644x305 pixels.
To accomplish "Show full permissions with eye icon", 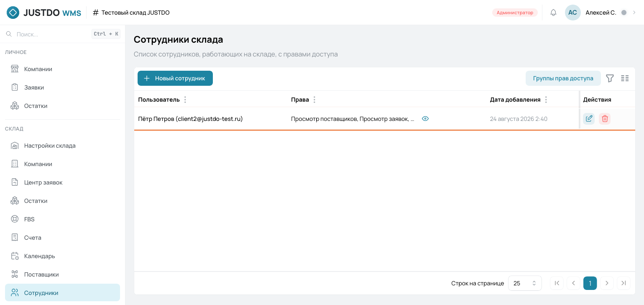I will 425,119.
